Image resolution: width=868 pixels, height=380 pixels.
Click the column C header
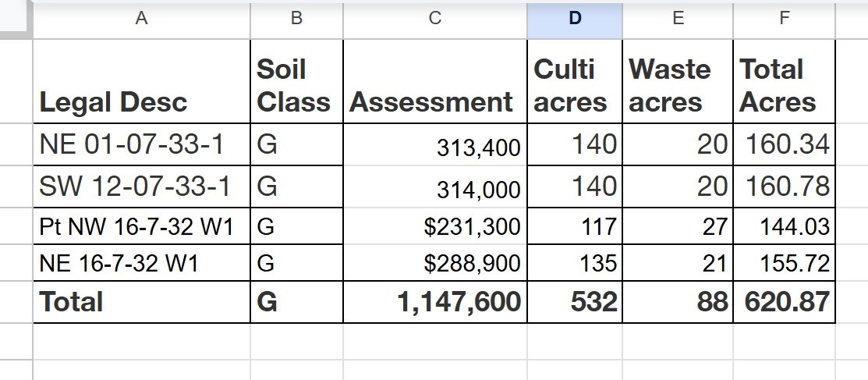point(434,20)
